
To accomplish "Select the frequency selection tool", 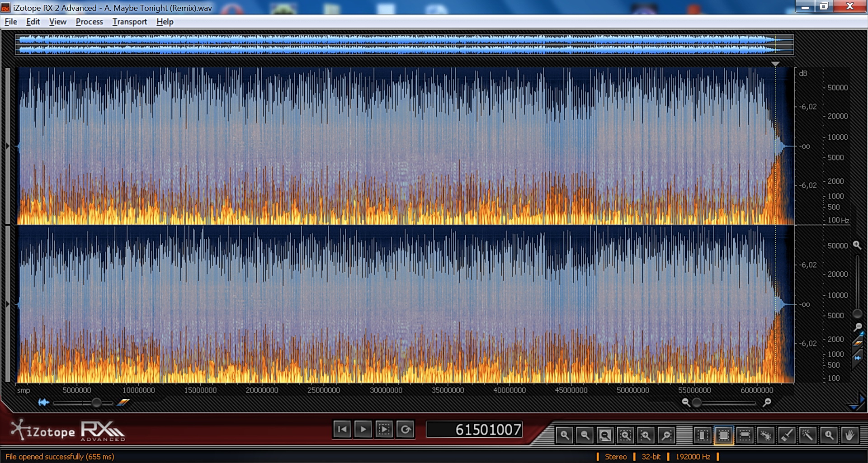I will [745, 435].
